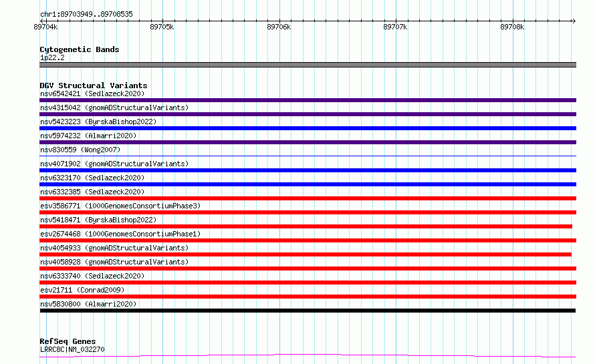The width and height of the screenshot is (595, 364).
Task: Click the DGV Structural Variants track title
Action: click(x=94, y=85)
